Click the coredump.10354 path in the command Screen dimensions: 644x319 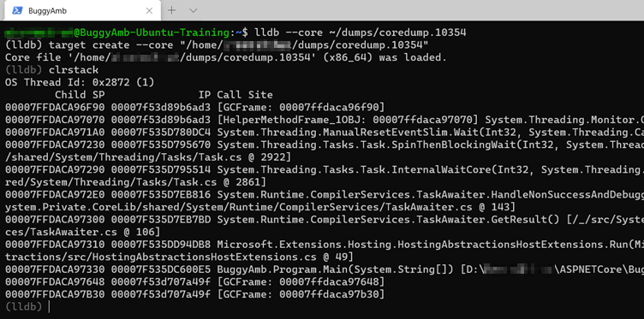(397, 32)
